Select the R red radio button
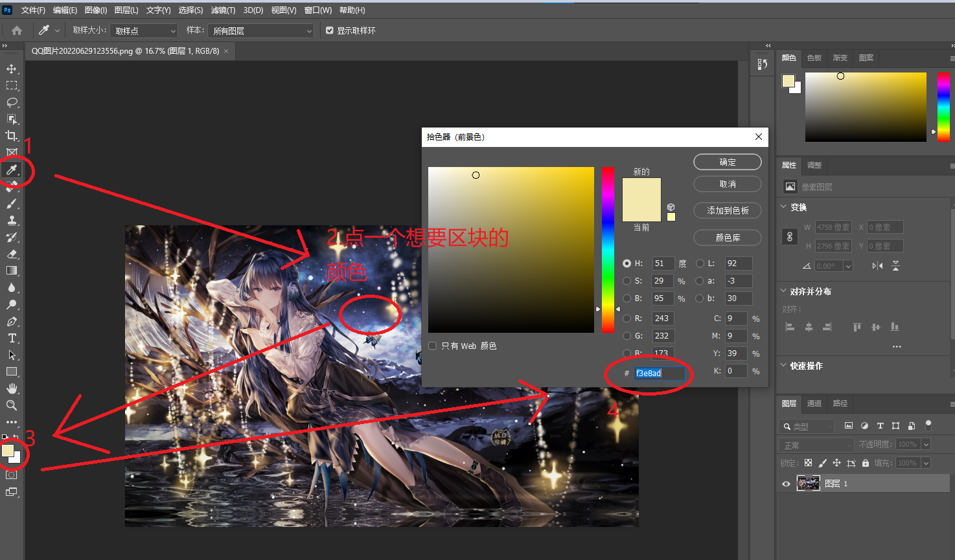The height and width of the screenshot is (560, 955). pyautogui.click(x=627, y=319)
